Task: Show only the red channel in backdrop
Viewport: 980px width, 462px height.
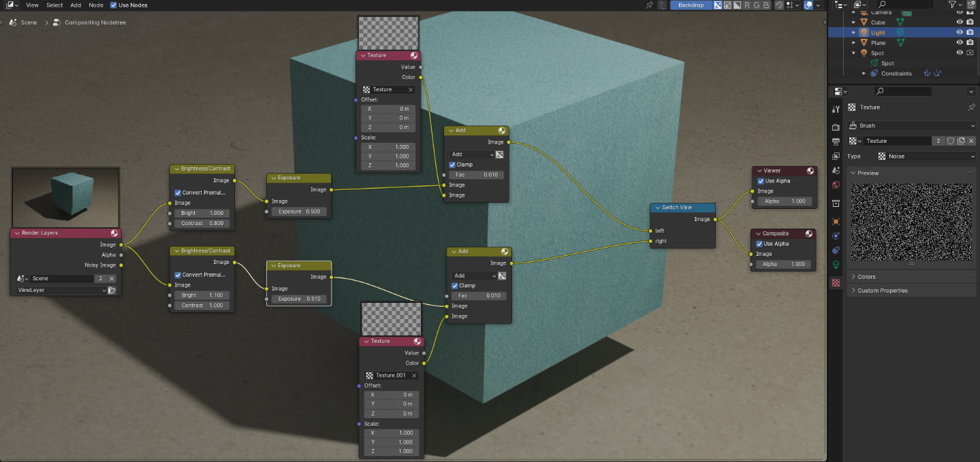Action: tap(746, 5)
